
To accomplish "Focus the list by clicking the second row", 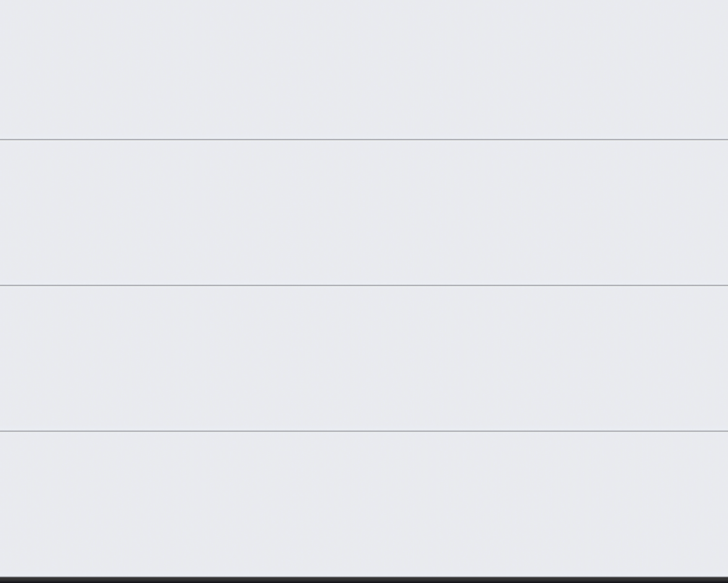I will (x=364, y=212).
